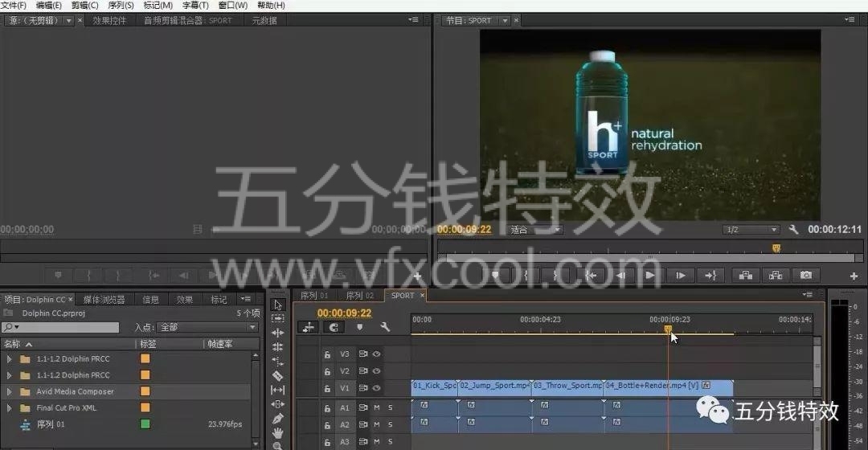This screenshot has width=868, height=450.
Task: Click the Export Frame camera icon
Action: [806, 275]
